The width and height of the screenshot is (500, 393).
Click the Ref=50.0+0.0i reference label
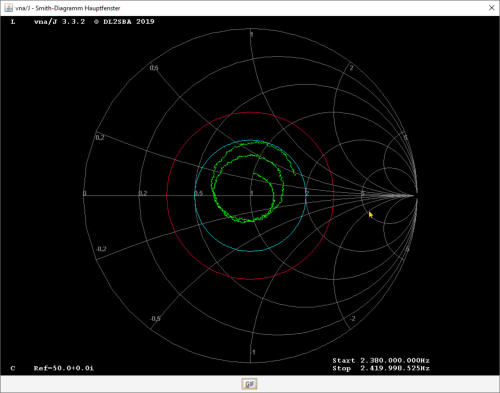64,368
